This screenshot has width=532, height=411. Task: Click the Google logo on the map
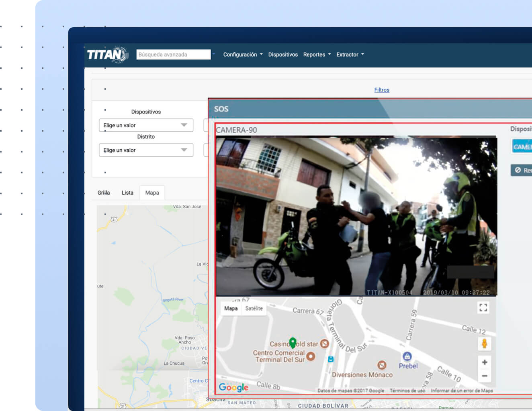233,387
